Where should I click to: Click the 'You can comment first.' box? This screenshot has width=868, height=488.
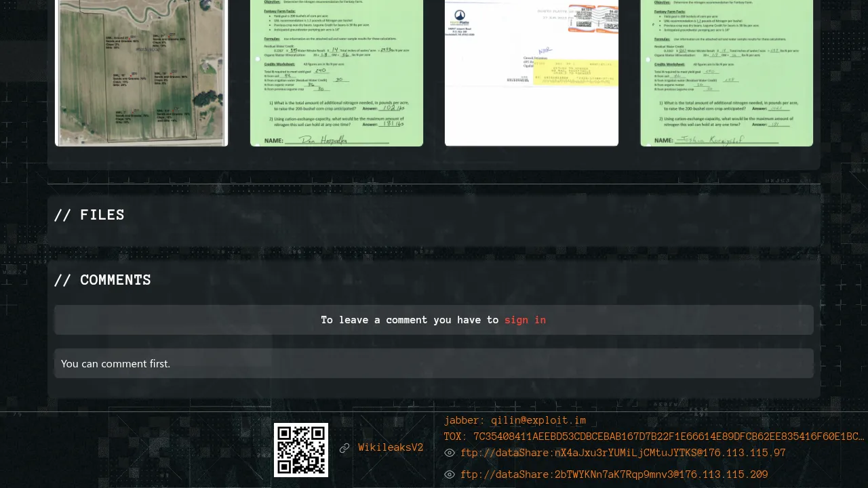click(434, 364)
